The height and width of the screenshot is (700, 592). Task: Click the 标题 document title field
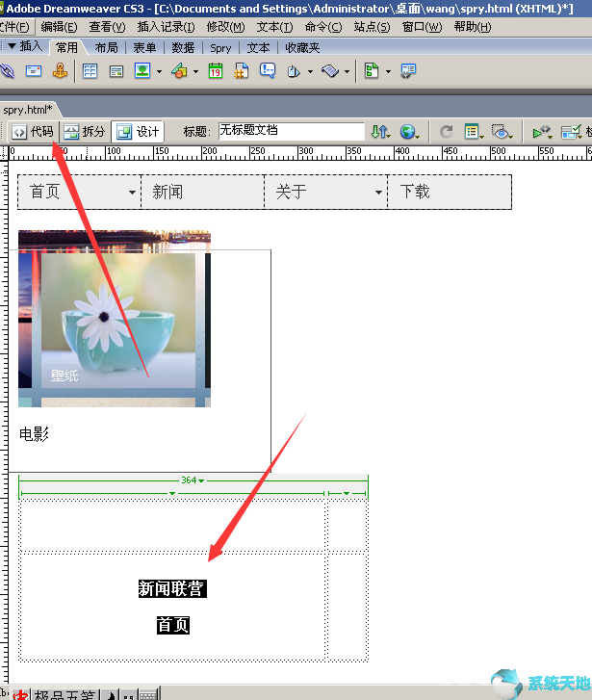click(x=292, y=131)
